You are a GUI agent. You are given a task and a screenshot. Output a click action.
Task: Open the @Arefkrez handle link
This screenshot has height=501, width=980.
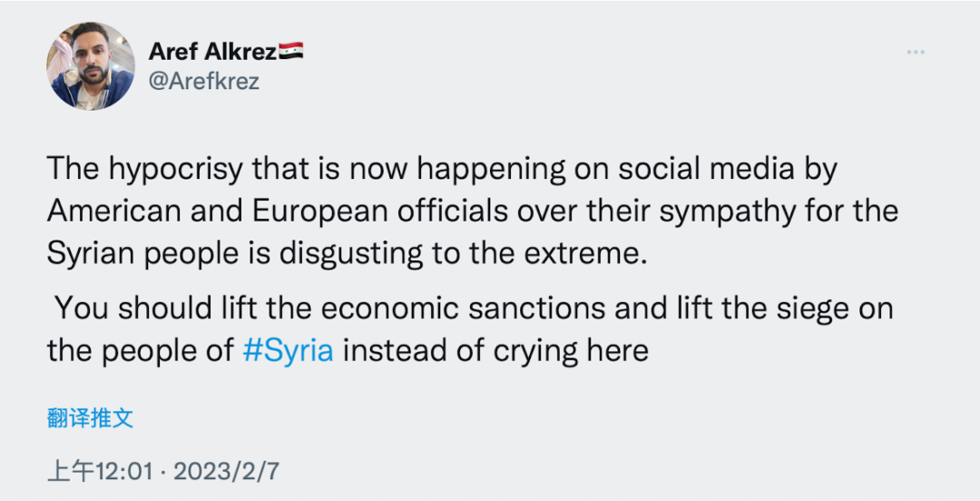click(203, 81)
